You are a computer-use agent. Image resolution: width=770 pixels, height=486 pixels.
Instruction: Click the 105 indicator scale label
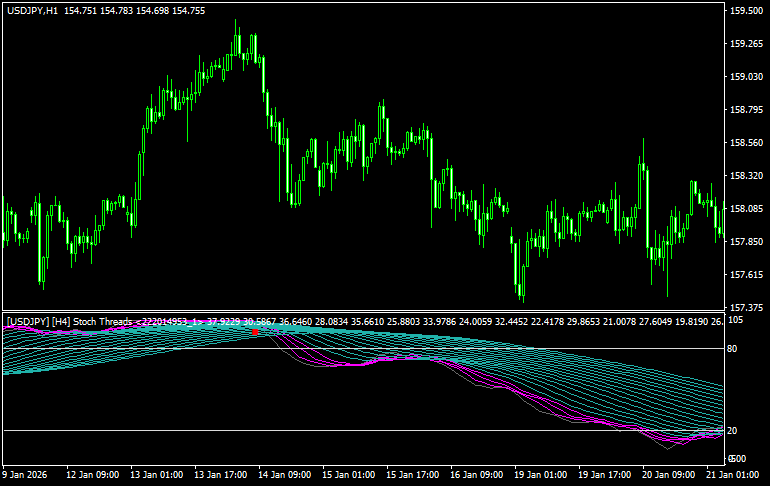tap(735, 320)
